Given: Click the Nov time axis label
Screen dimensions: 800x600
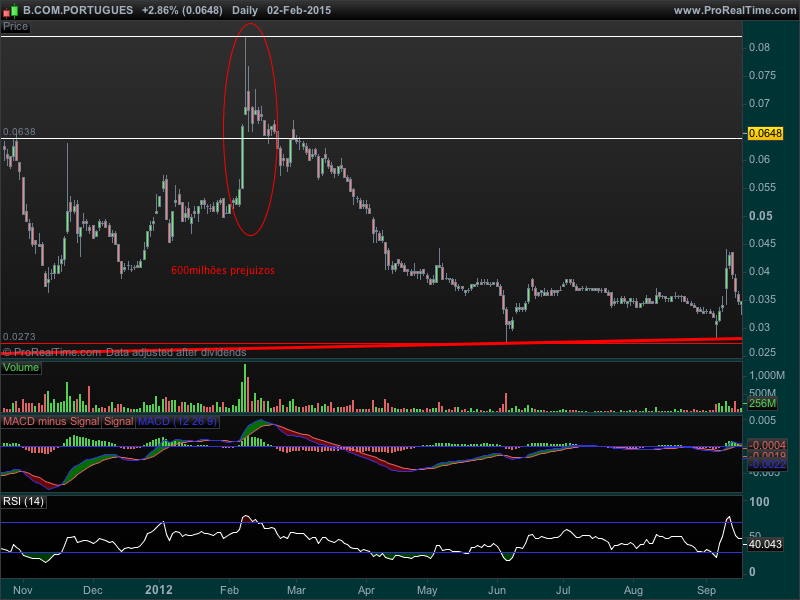Looking at the screenshot, I should (x=23, y=590).
